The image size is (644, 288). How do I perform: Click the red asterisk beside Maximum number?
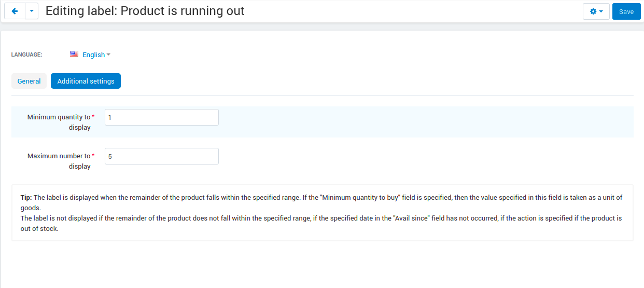click(x=93, y=156)
